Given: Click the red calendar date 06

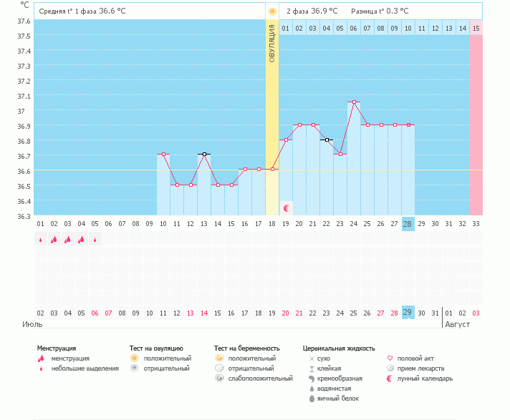Looking at the screenshot, I should pos(95,313).
